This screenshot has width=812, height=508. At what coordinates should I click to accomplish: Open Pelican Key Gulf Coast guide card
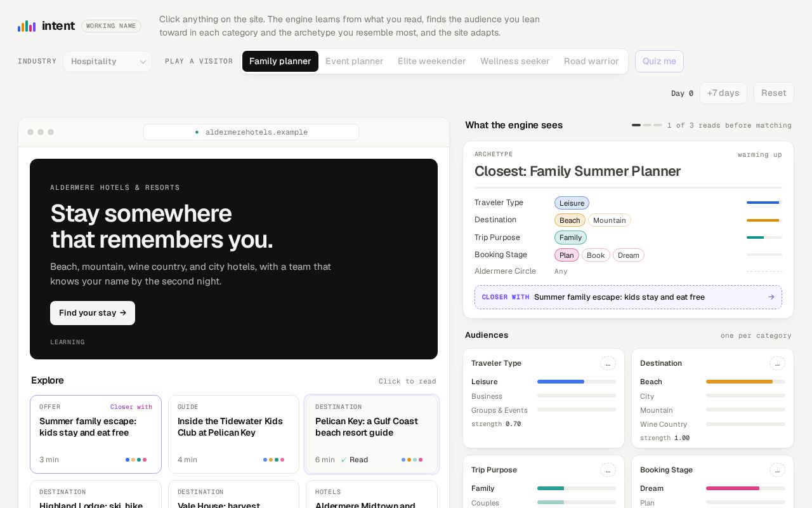[x=372, y=434]
